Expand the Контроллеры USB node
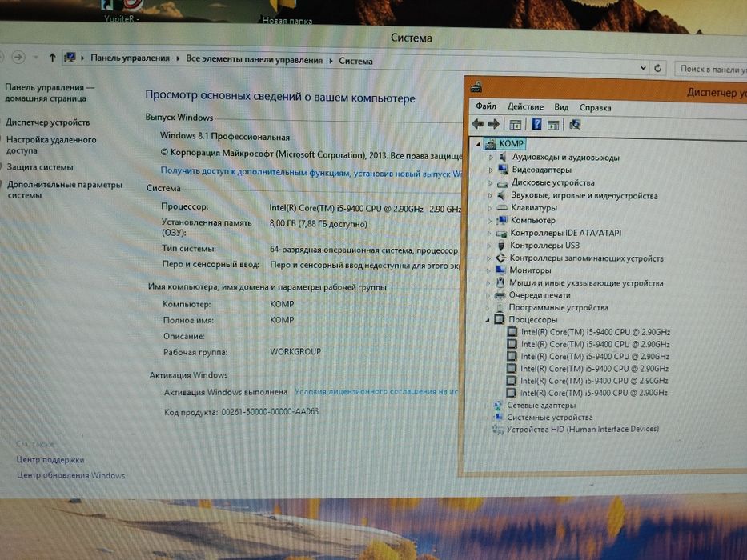Viewport: 747px width, 560px height. pos(489,246)
